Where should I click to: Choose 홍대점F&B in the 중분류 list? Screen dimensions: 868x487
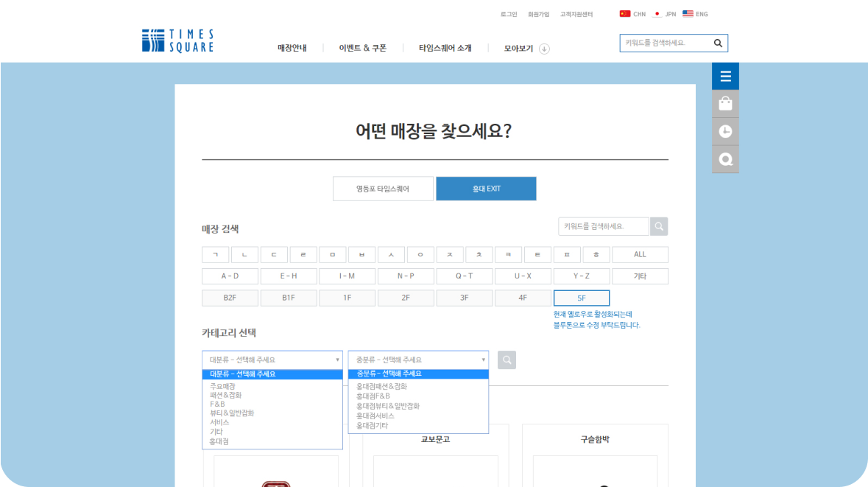373,396
